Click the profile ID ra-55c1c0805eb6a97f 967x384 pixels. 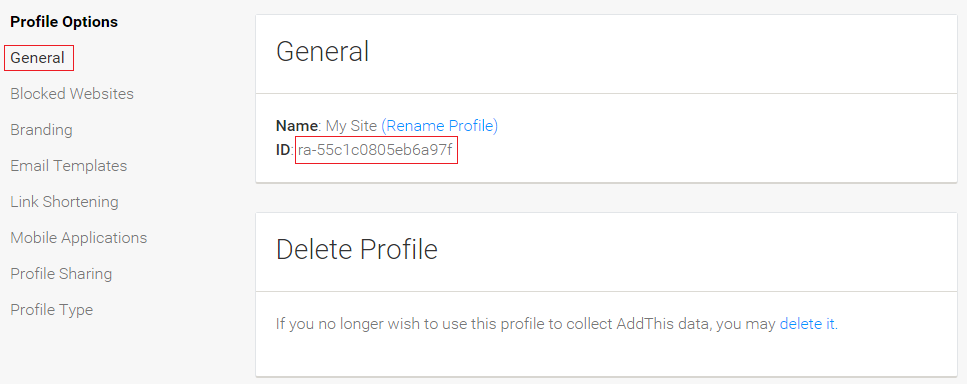[376, 150]
